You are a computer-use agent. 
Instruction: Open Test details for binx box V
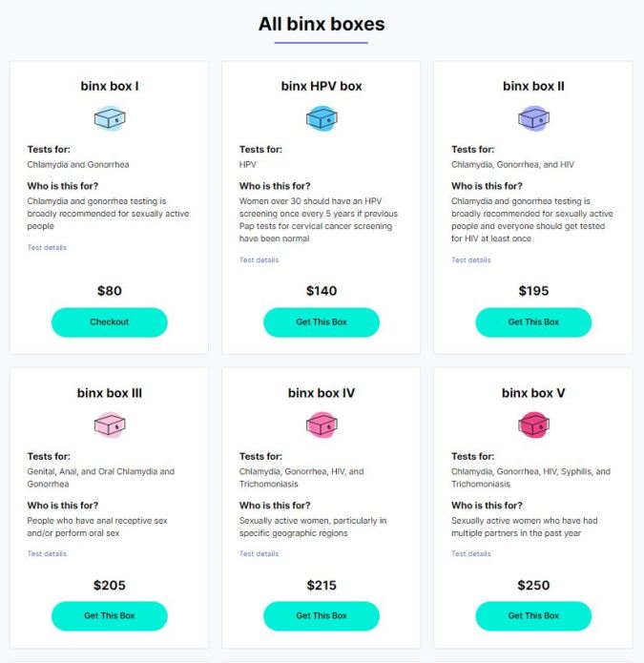coord(470,553)
